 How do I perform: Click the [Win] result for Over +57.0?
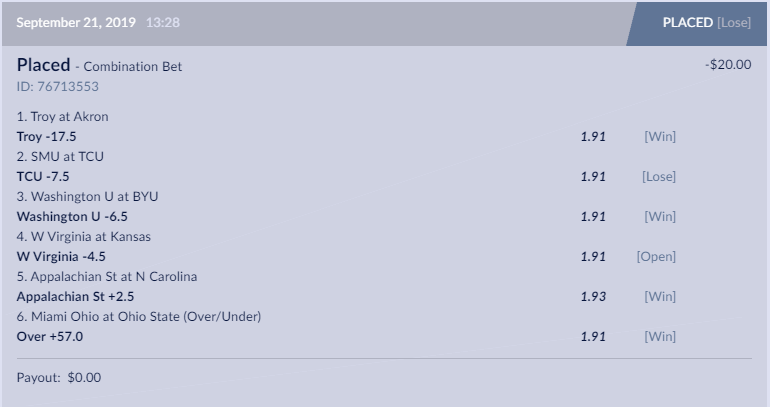(x=660, y=336)
